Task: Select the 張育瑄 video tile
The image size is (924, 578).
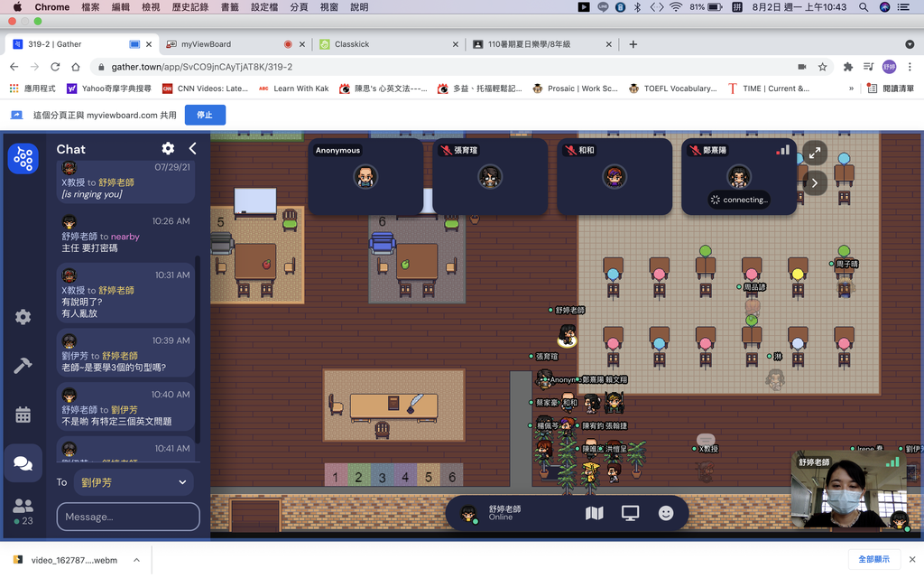Action: (490, 176)
